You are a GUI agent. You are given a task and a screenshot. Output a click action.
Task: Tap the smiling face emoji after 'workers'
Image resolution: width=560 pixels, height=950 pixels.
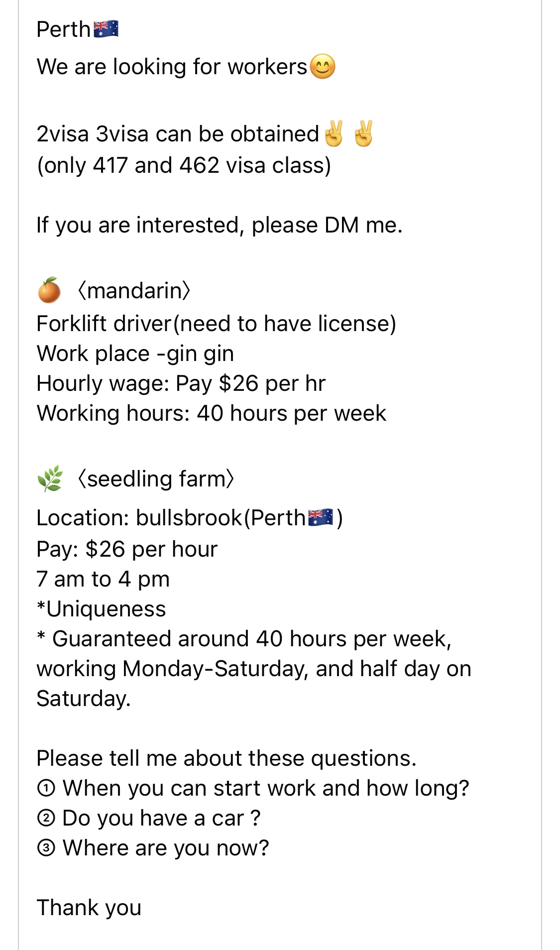(323, 66)
